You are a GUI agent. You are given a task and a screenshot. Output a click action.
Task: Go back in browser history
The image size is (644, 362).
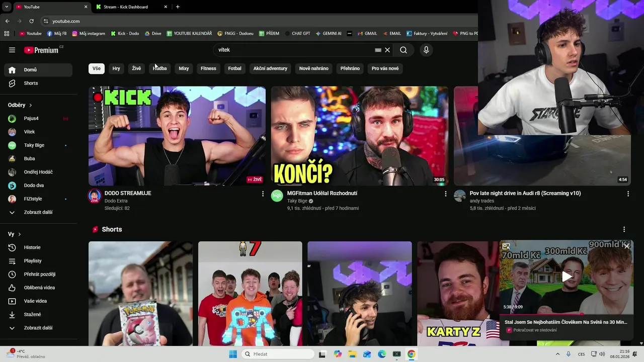click(7, 21)
